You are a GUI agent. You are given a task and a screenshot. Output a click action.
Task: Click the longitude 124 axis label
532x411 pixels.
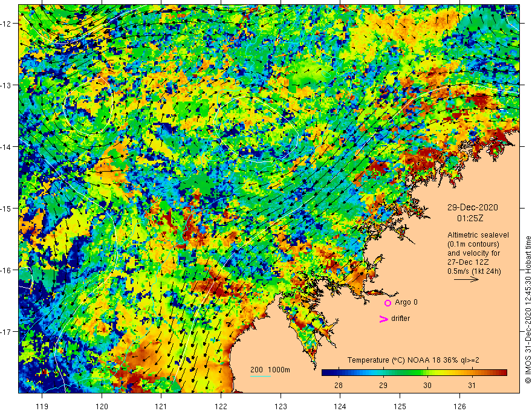tap(340, 406)
